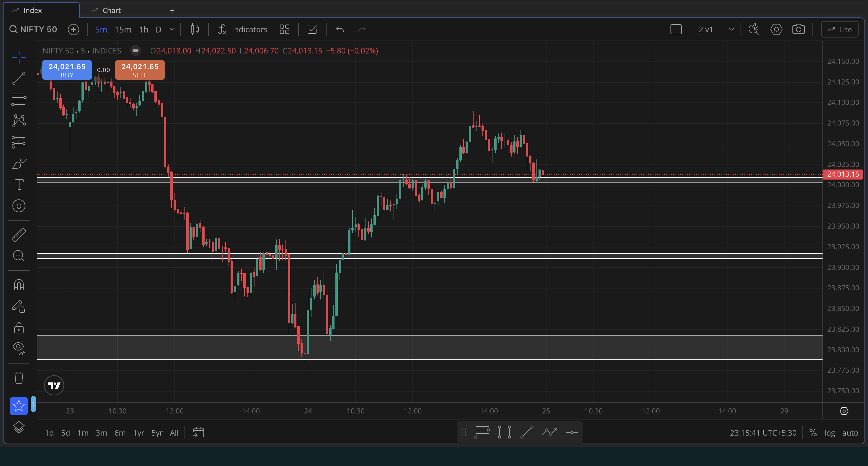Toggle the favorites star toolbar button

click(x=19, y=406)
